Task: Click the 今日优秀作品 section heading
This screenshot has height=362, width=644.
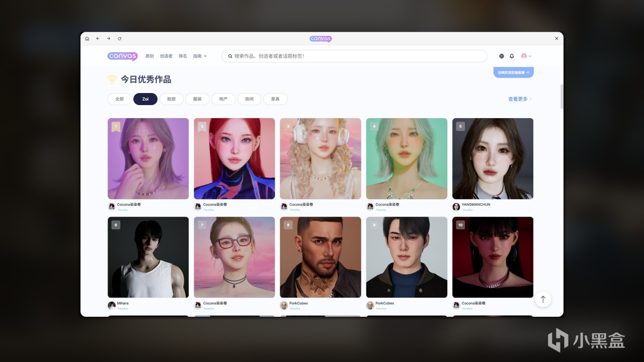Action: coord(146,79)
